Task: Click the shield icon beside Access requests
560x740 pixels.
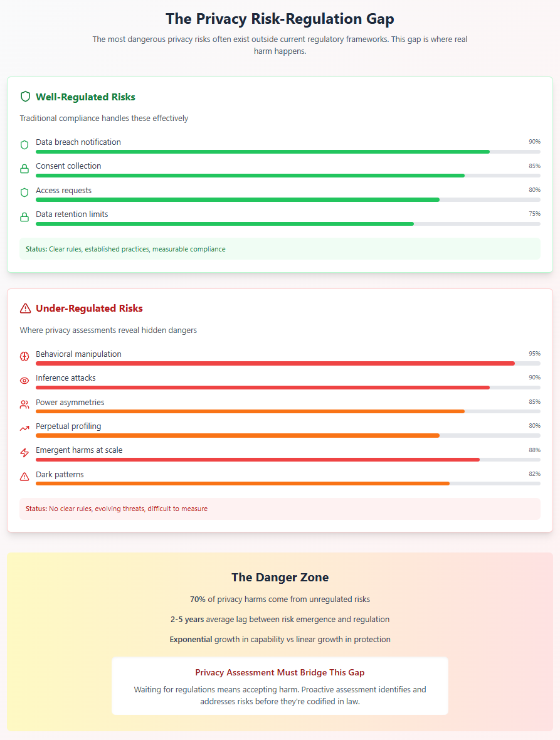Action: 24,193
